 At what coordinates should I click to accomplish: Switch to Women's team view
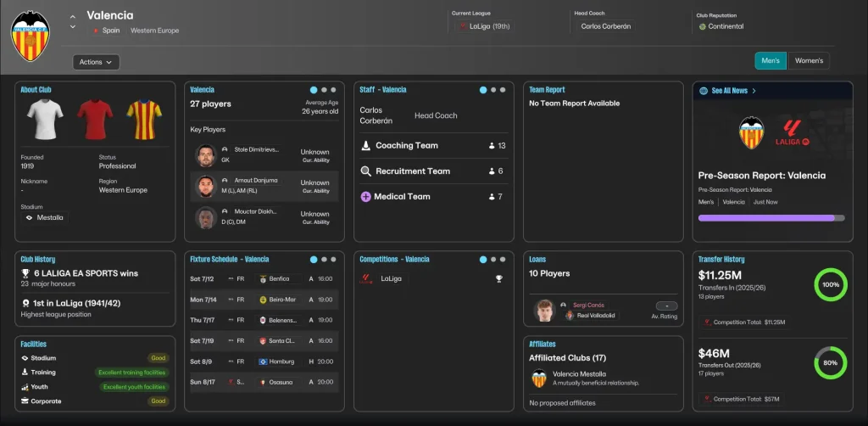(x=809, y=61)
